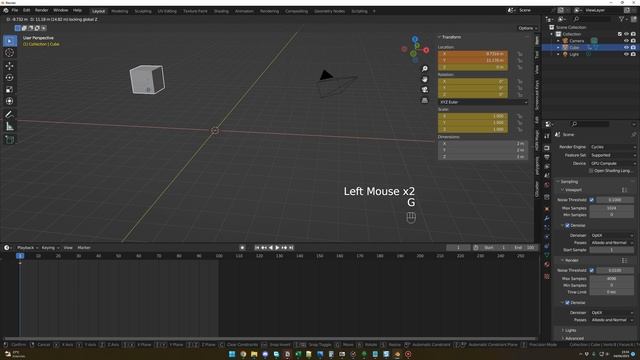Switch to the Shading workspace tab
The width and height of the screenshot is (640, 360).
(x=221, y=11)
